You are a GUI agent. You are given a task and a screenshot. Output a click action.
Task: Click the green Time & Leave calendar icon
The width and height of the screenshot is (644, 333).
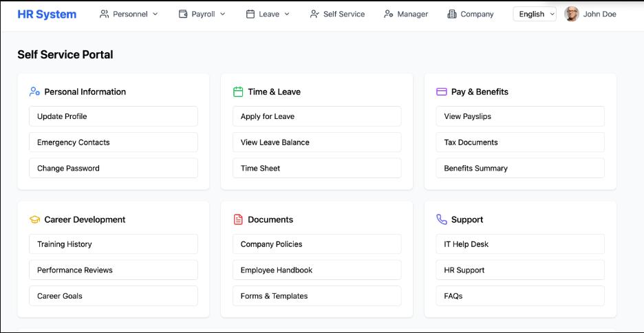tap(238, 92)
